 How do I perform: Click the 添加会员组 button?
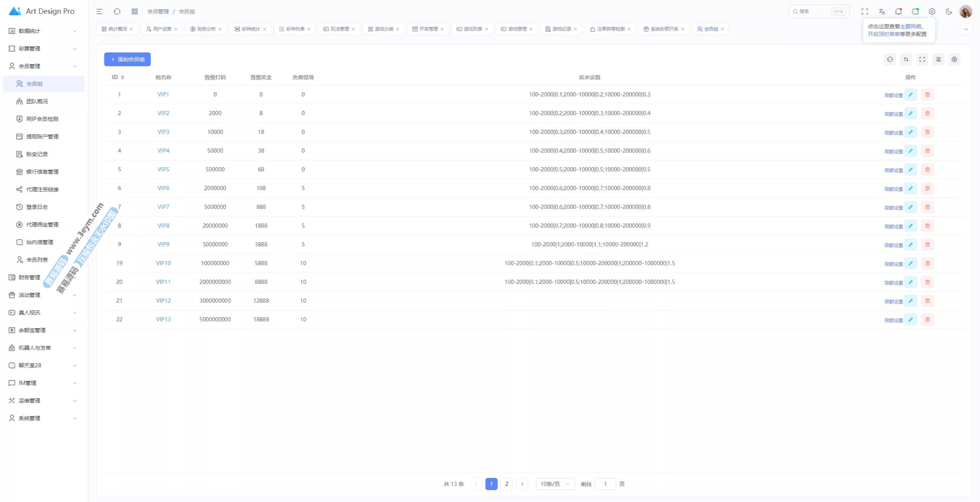(127, 59)
